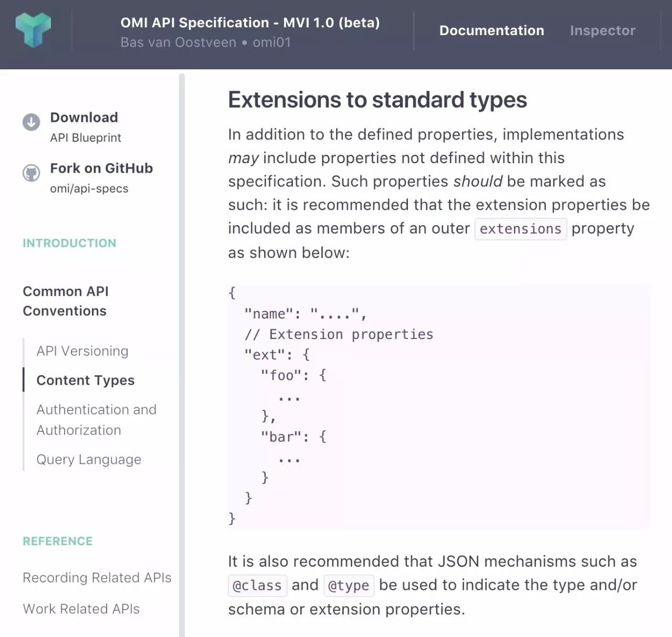Select Content Types in sidebar
Image resolution: width=672 pixels, height=637 pixels.
86,380
